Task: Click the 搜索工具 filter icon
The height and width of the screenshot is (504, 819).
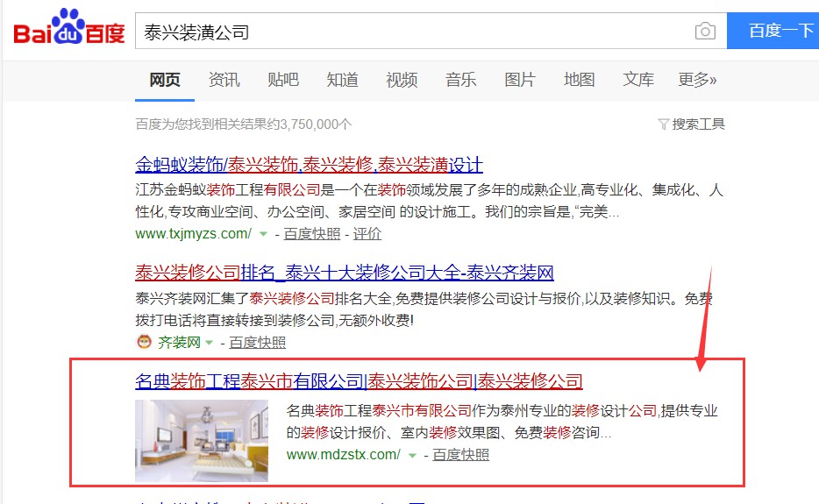Action: pos(663,124)
